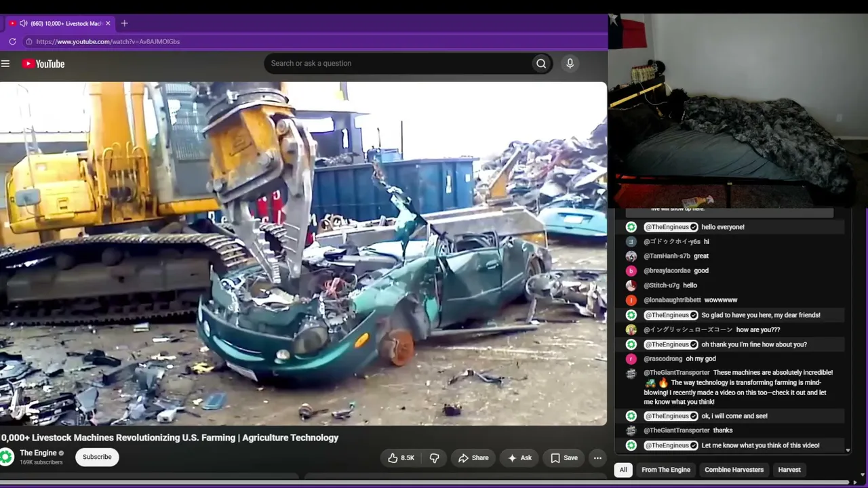Like the video with thumbs up

[401, 458]
